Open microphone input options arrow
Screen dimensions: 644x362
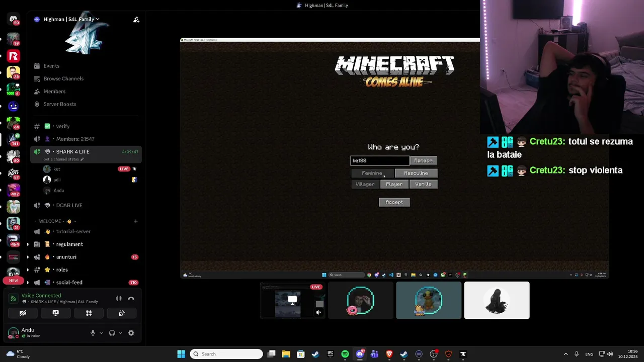click(101, 333)
